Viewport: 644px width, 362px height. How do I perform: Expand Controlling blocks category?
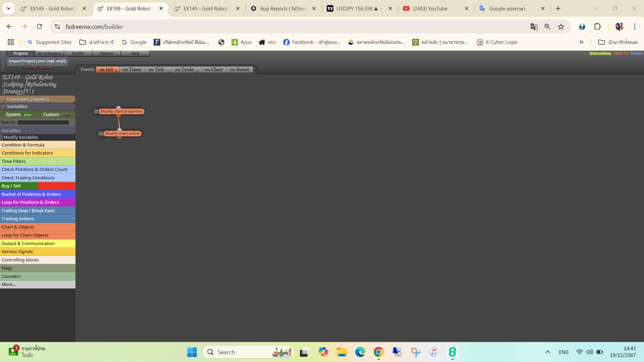38,260
